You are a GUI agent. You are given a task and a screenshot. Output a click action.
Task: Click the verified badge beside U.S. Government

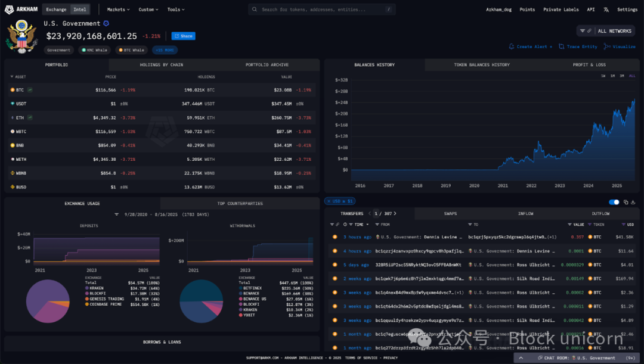[106, 23]
